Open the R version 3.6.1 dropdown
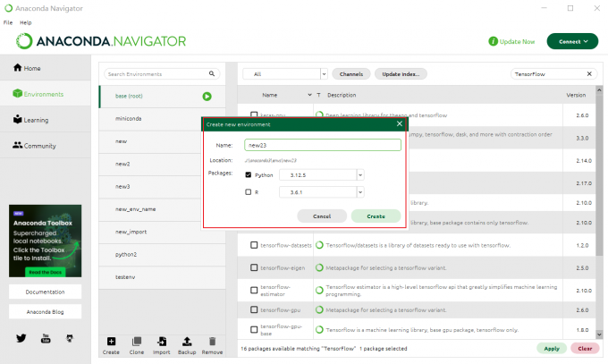 coord(360,192)
